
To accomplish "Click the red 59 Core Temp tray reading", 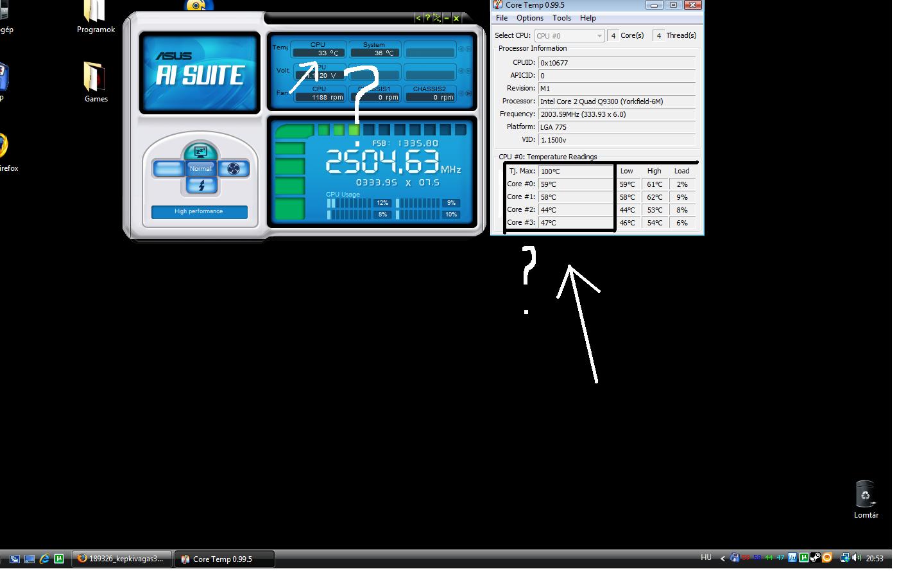I will (746, 558).
